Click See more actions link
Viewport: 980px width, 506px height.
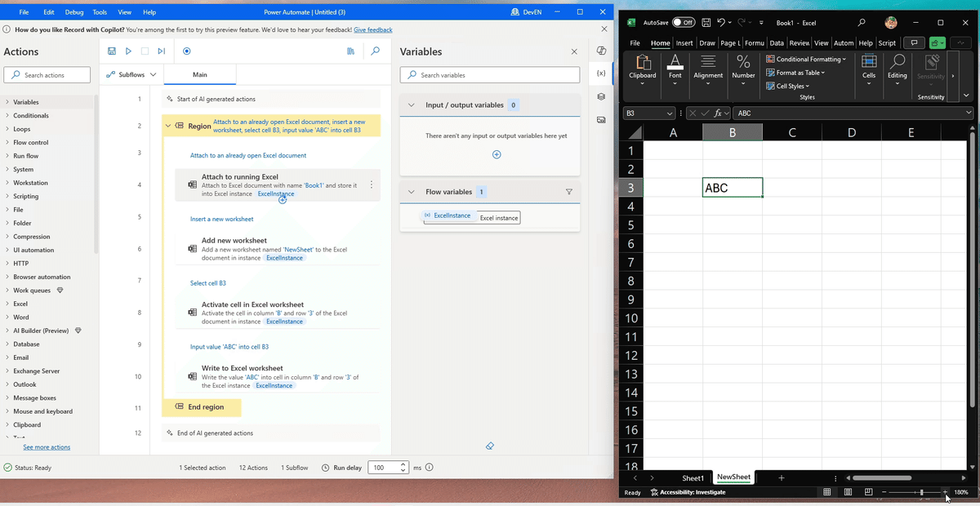coord(47,447)
